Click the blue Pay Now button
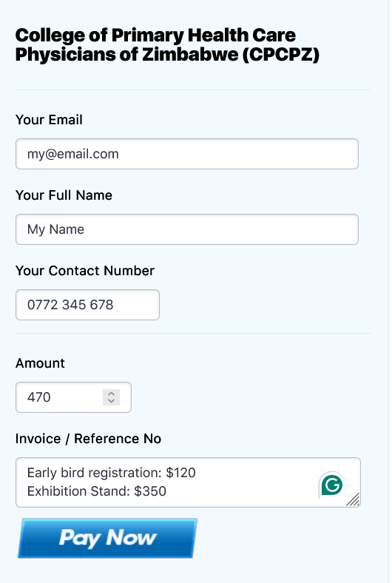The width and height of the screenshot is (392, 583). pos(108,538)
